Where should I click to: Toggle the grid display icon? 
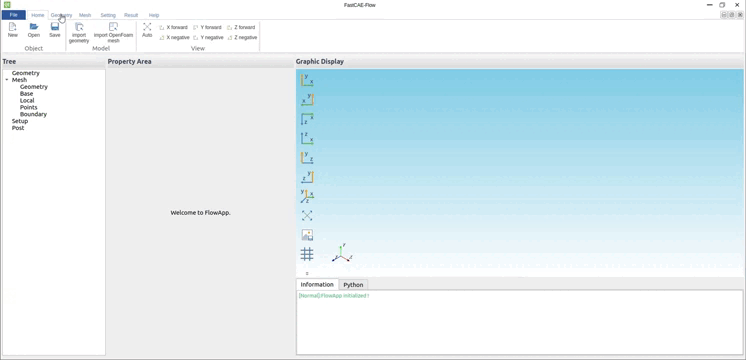307,254
